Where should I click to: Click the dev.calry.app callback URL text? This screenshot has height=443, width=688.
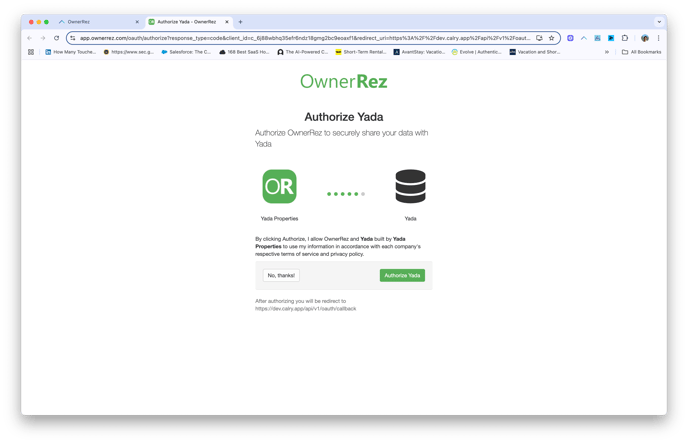point(305,309)
